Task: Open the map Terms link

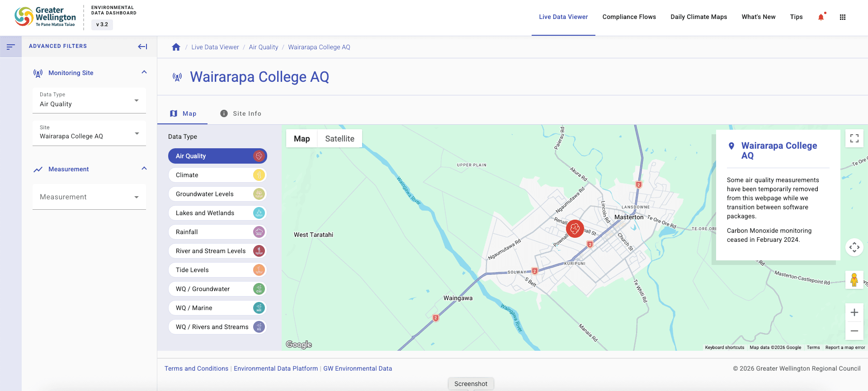Action: (813, 348)
